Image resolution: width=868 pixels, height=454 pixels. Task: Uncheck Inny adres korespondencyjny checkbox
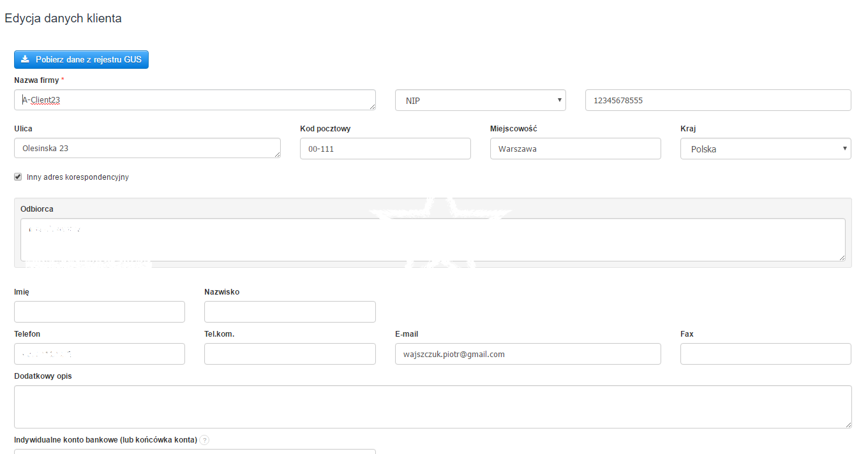(x=18, y=177)
